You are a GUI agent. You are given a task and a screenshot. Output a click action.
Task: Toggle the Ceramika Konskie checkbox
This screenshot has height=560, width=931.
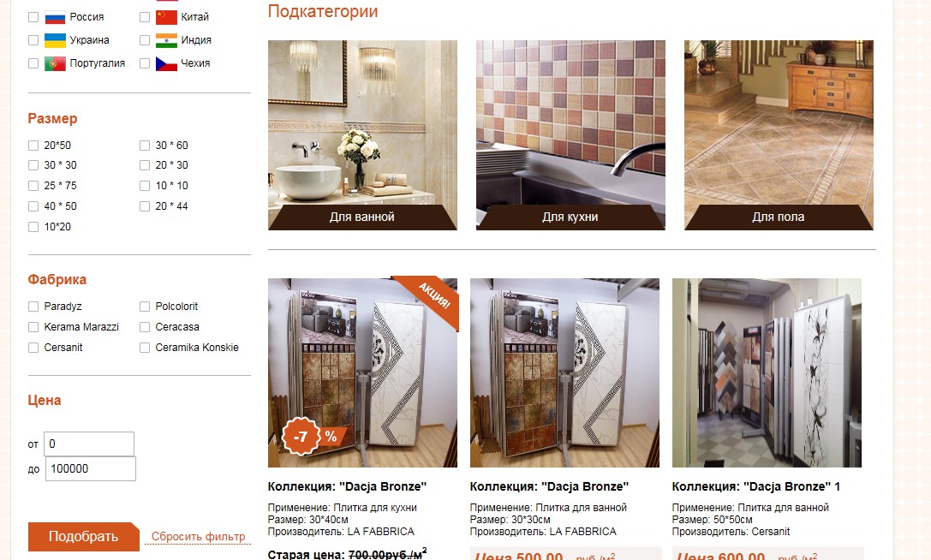tap(145, 348)
